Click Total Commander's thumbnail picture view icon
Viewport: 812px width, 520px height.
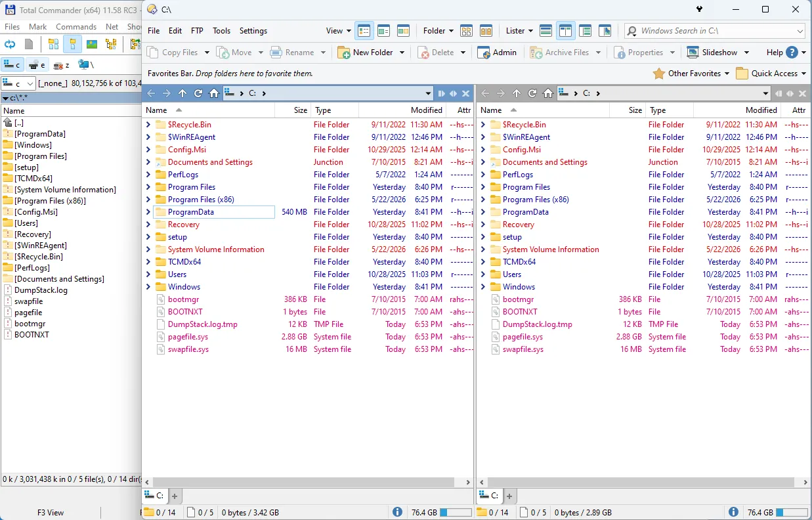(x=92, y=45)
